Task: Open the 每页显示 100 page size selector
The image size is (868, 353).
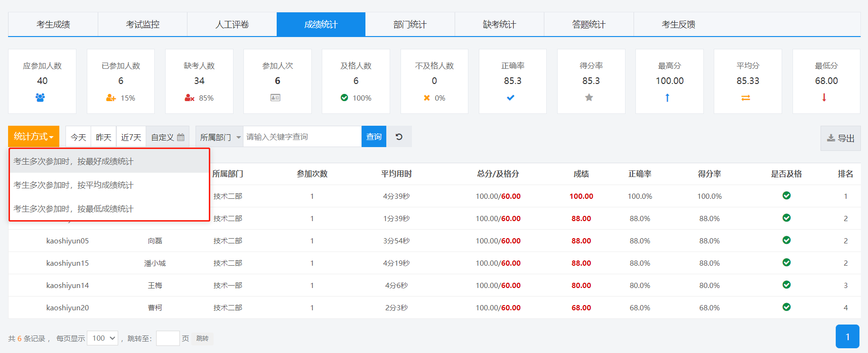Action: [x=103, y=338]
